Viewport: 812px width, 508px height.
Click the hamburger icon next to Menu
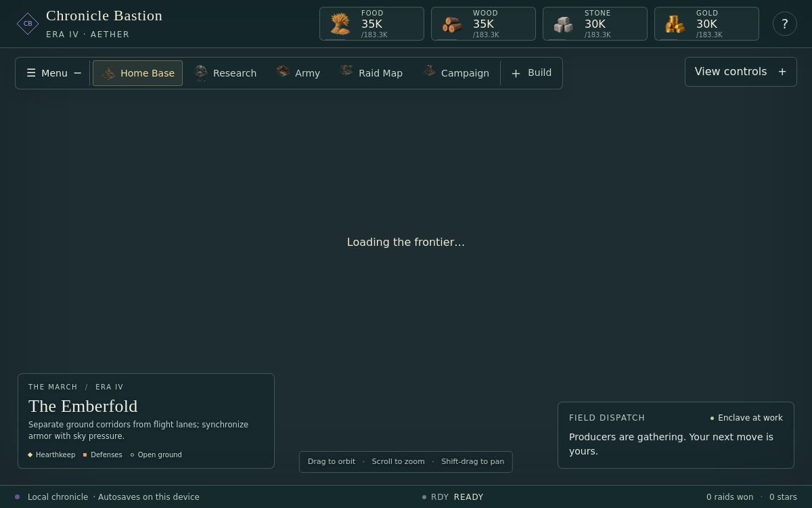[x=31, y=73]
